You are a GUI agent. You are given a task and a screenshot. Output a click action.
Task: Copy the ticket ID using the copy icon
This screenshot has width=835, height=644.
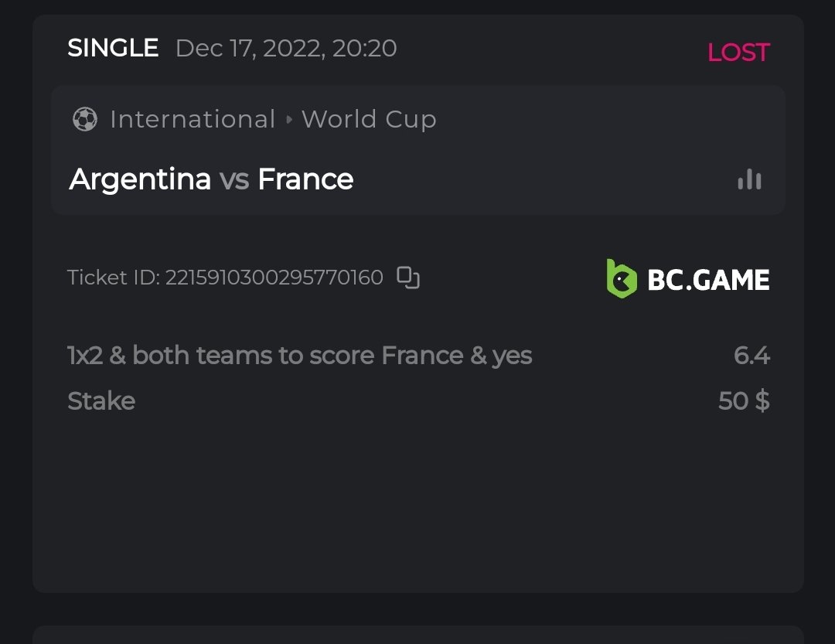(408, 278)
